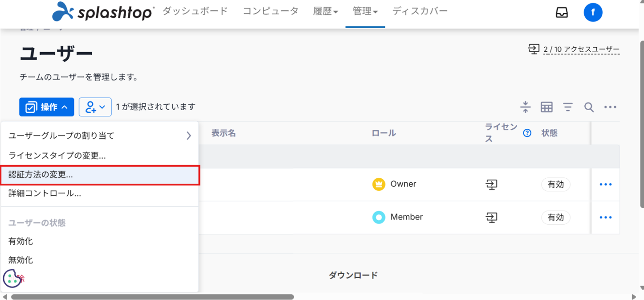Click the collapse rows density icon
Image resolution: width=644 pixels, height=300 pixels.
click(526, 107)
